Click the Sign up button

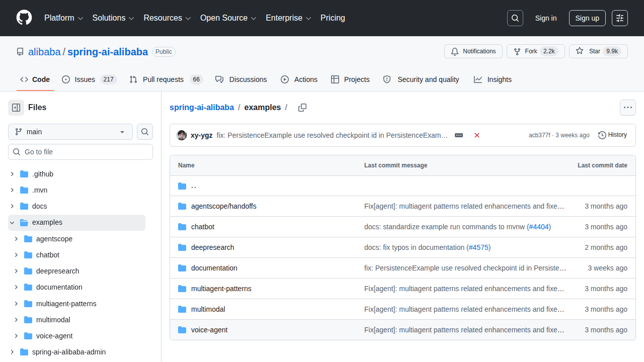click(587, 18)
